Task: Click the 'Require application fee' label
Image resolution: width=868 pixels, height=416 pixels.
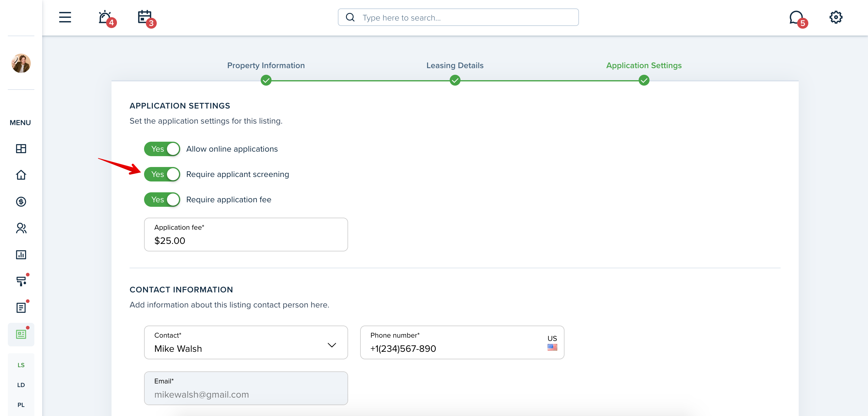Action: click(x=229, y=199)
